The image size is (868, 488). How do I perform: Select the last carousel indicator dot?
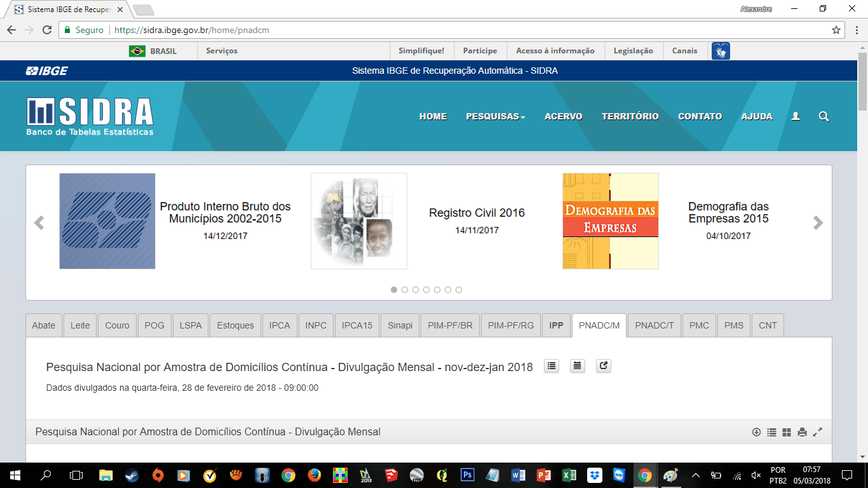(459, 290)
